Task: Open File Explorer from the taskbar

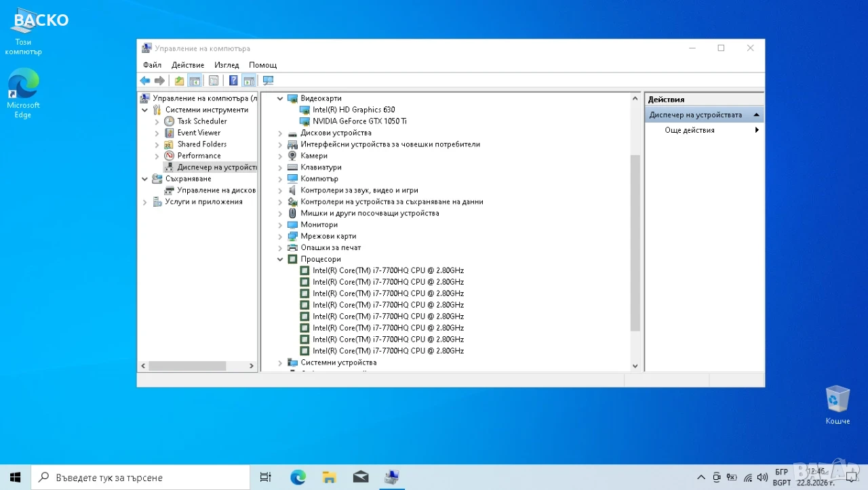Action: [x=329, y=477]
